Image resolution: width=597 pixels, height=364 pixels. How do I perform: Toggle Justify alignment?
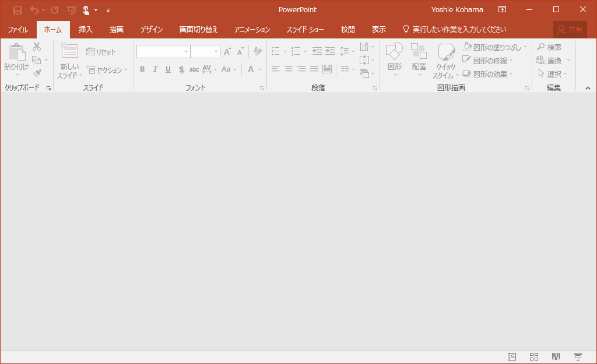click(314, 69)
